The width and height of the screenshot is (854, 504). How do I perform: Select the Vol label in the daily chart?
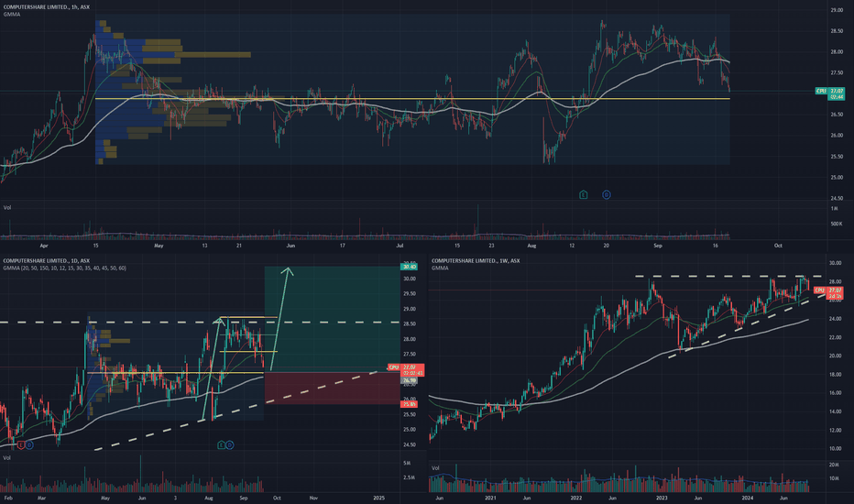pos(7,457)
